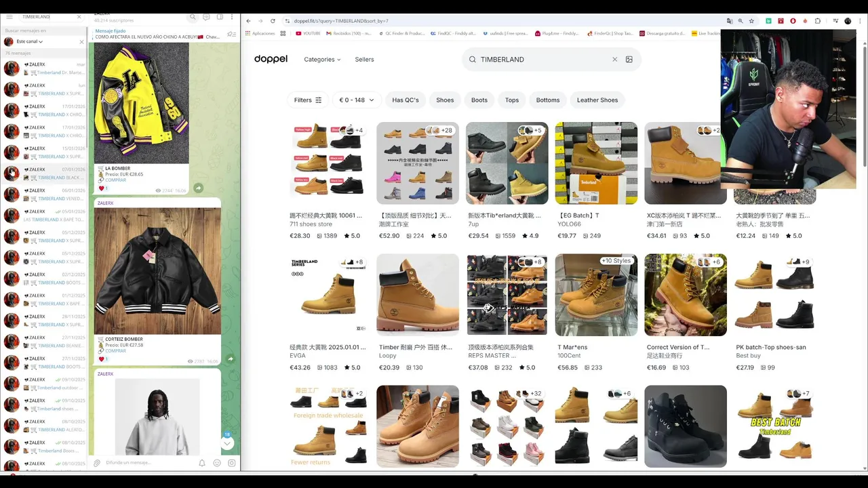Open the Sellers page
This screenshot has height=488, width=868.
pyautogui.click(x=364, y=60)
